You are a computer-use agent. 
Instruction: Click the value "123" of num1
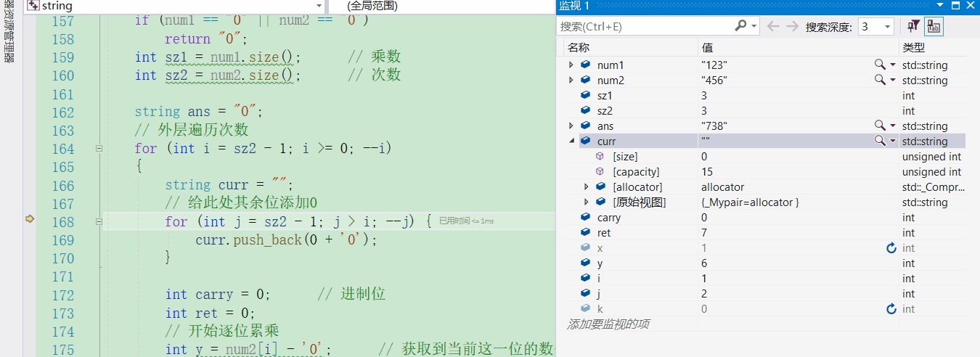point(714,65)
